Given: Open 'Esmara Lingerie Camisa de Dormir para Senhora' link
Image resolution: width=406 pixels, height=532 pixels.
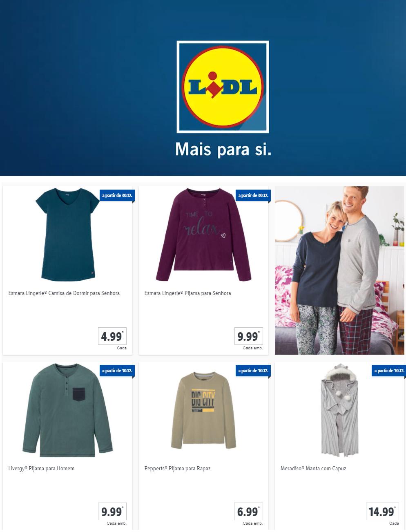Looking at the screenshot, I should (x=64, y=293).
